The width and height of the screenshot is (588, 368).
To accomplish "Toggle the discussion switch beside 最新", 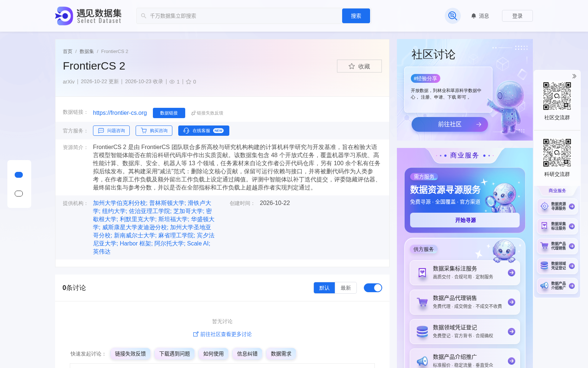I will point(373,288).
